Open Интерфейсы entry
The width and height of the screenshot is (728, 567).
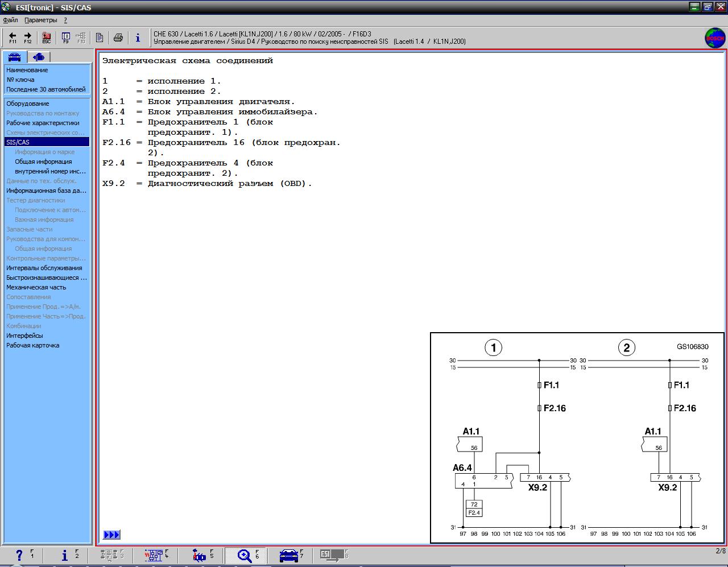point(24,336)
